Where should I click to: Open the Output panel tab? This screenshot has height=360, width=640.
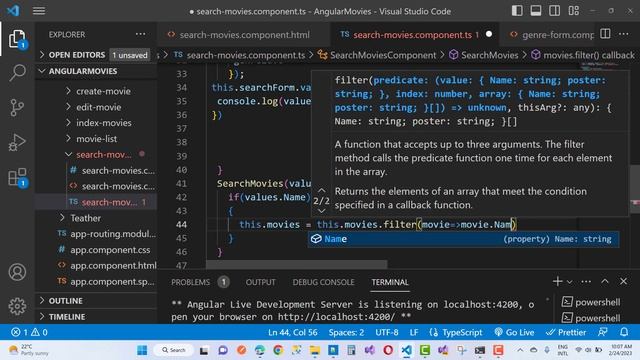click(x=260, y=282)
